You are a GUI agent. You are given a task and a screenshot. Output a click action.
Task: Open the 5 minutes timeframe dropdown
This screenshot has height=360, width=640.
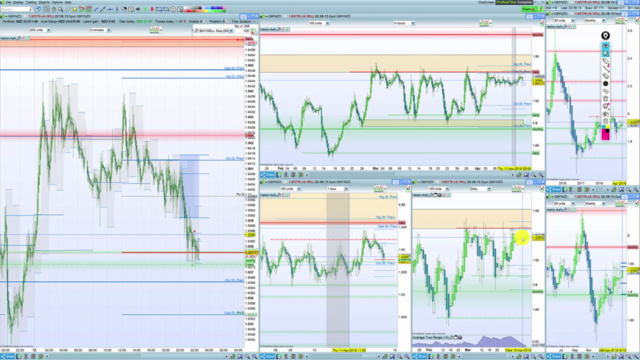[x=100, y=30]
